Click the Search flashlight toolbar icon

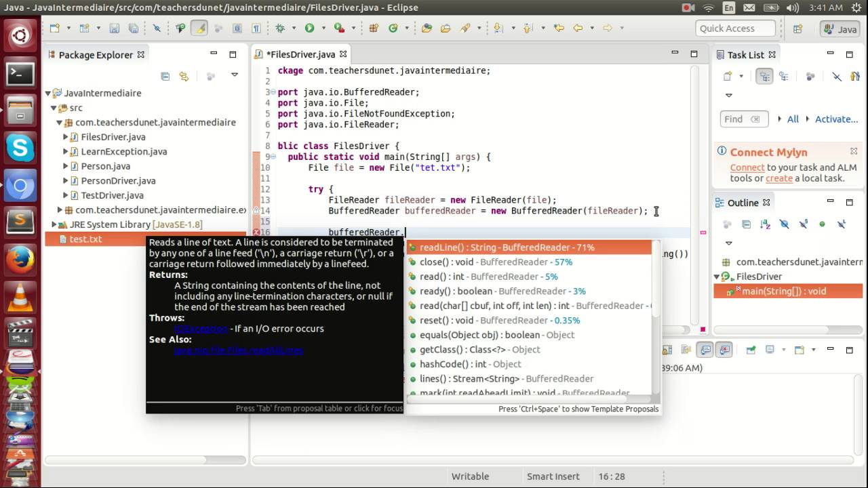pos(465,28)
